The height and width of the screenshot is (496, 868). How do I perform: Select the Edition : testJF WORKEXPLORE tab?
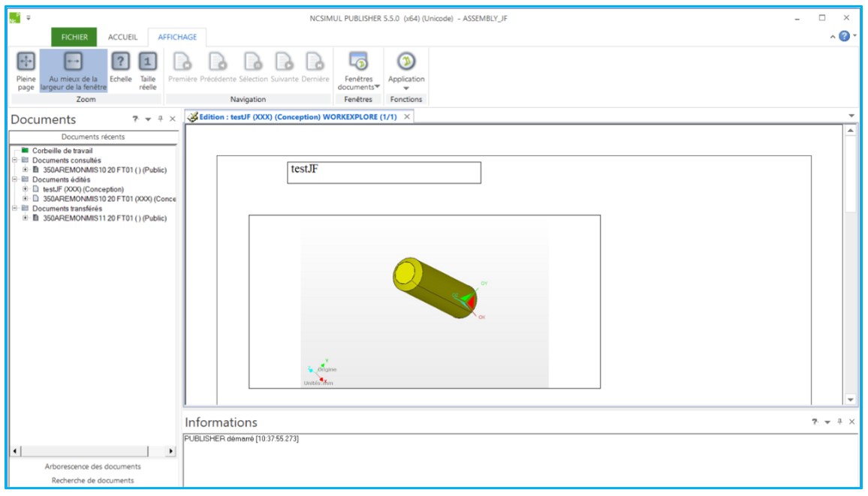tap(298, 116)
